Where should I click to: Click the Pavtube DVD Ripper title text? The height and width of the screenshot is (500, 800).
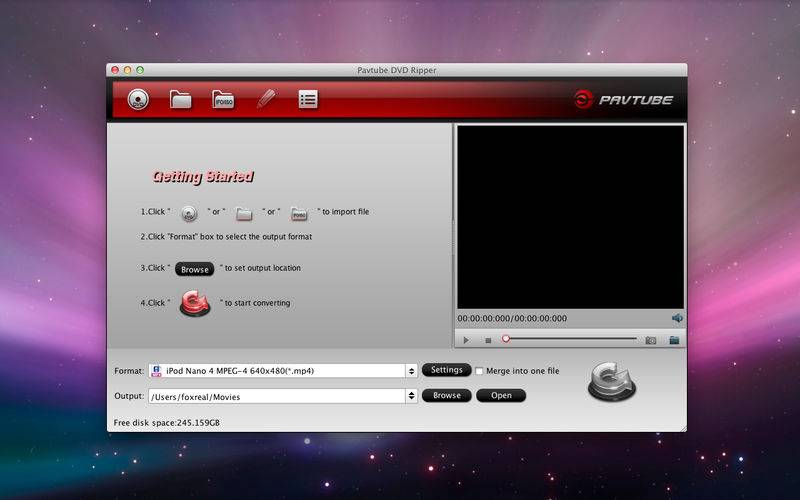(x=396, y=70)
